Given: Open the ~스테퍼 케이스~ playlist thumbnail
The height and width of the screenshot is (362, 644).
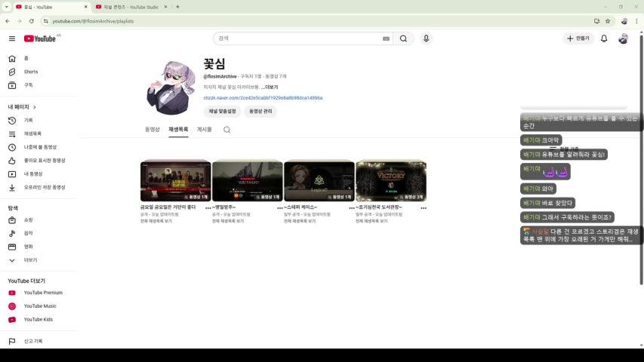Looking at the screenshot, I should pos(319,181).
